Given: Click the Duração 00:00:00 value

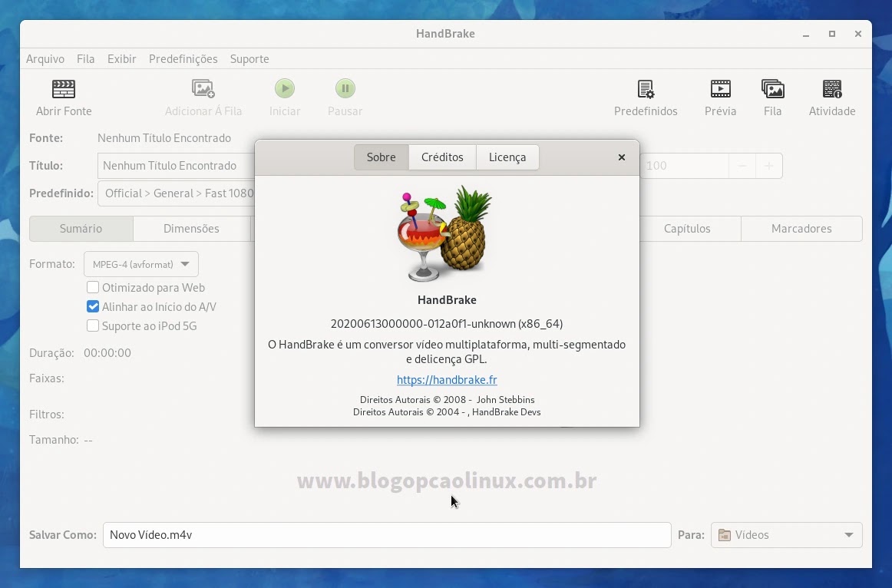Looking at the screenshot, I should [107, 353].
